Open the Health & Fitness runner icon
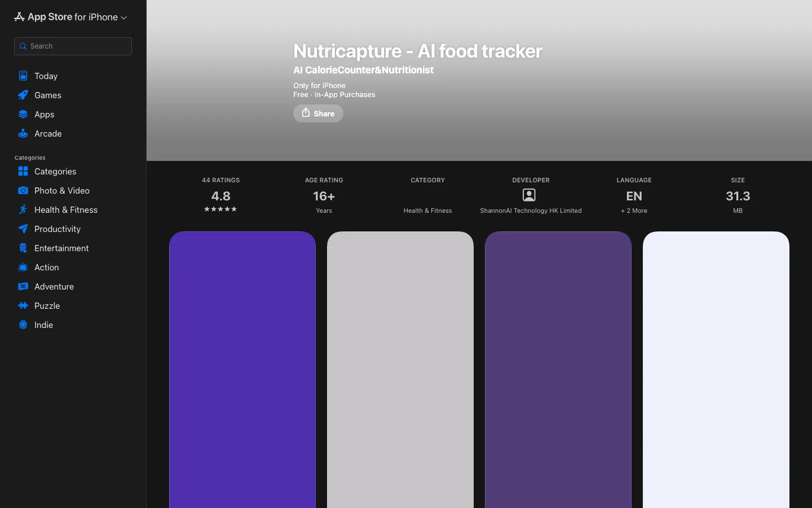 [23, 209]
